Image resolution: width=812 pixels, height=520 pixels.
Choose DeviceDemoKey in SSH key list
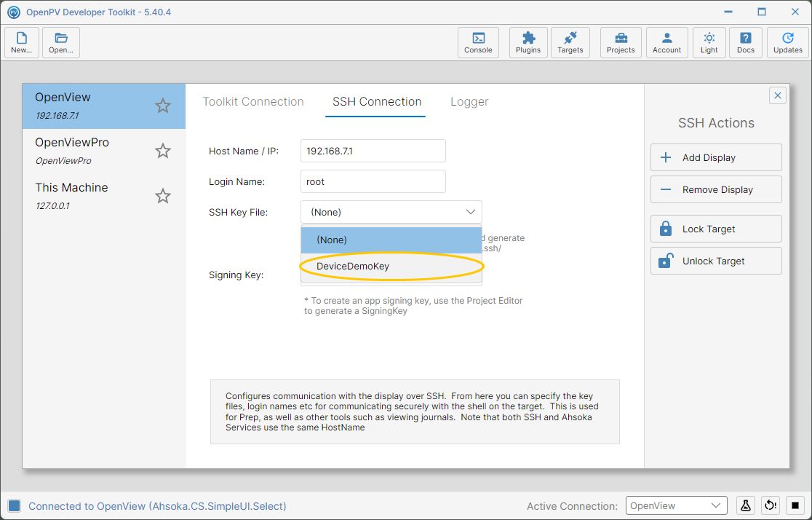391,267
